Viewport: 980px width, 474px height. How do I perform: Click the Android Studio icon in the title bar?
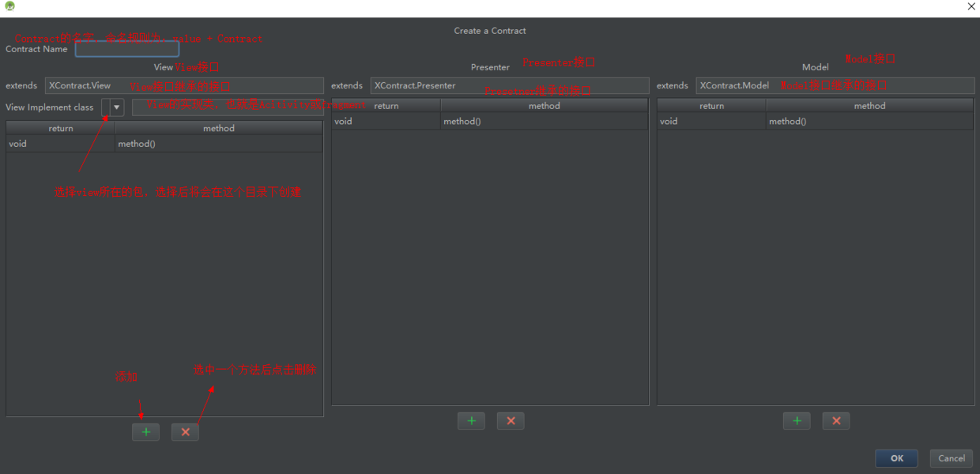click(x=9, y=6)
